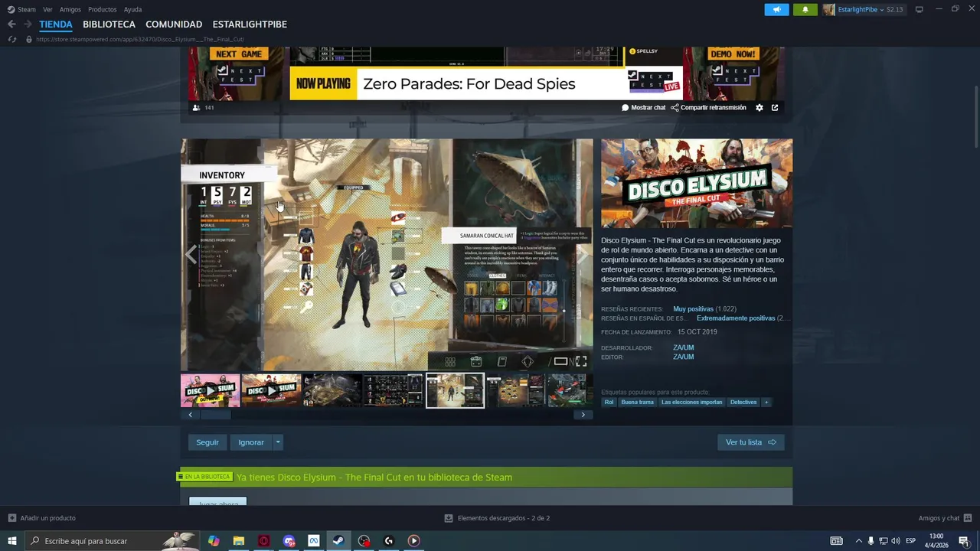980x551 pixels.
Task: Select the third thumbnail showing isometric map
Action: [332, 390]
